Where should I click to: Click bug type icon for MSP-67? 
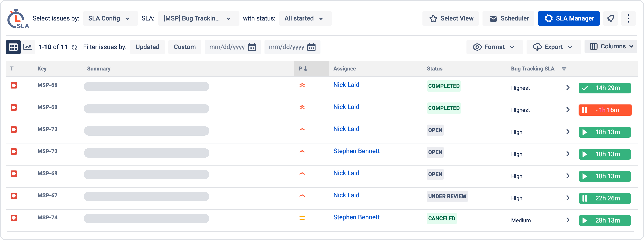(14, 196)
